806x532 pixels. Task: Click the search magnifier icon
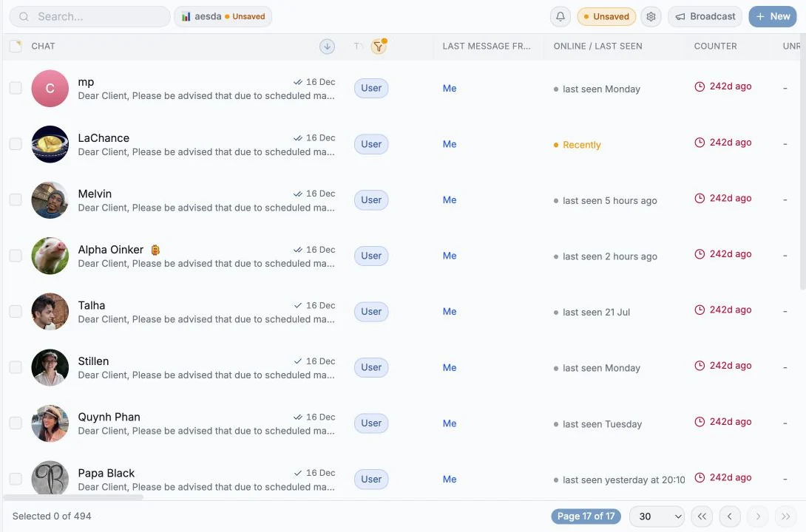tap(24, 16)
